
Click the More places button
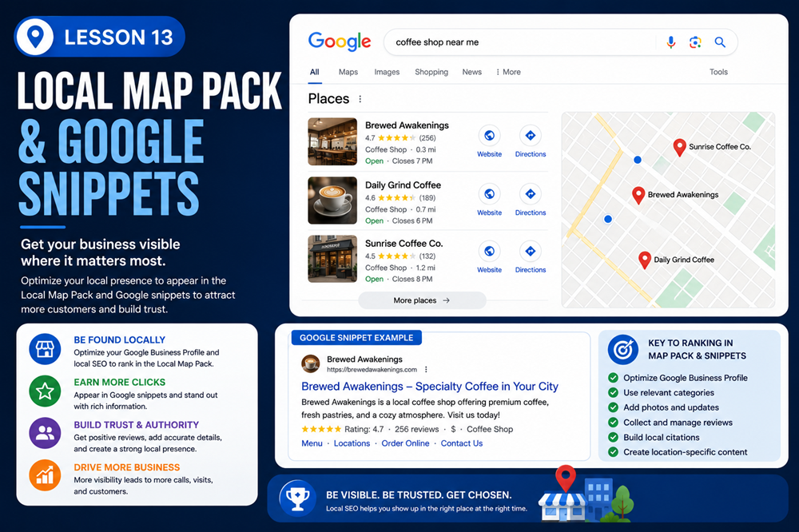point(422,300)
